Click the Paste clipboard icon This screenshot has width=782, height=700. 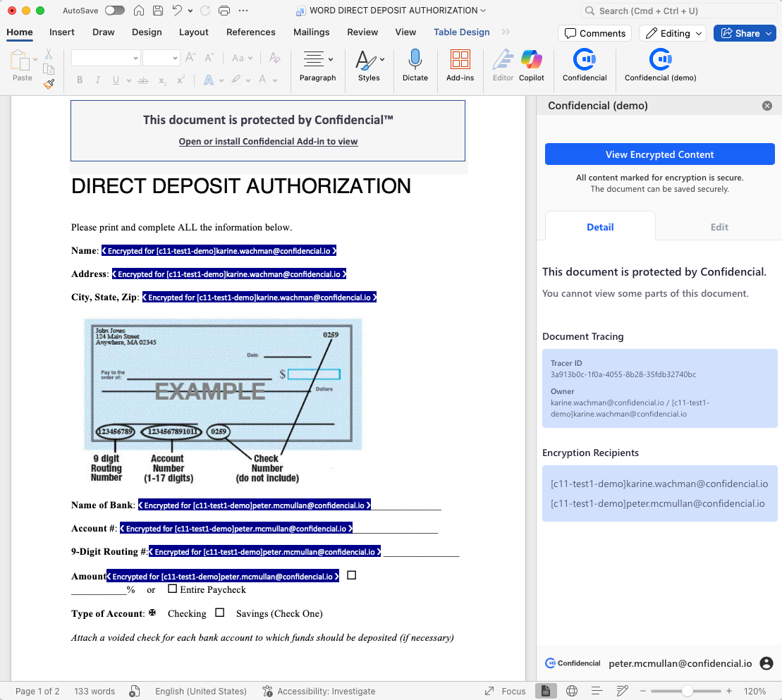[x=20, y=61]
